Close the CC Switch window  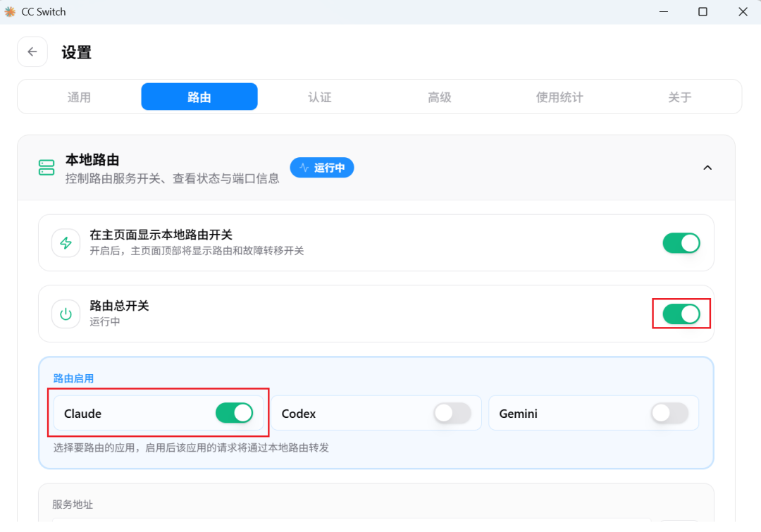coord(743,12)
